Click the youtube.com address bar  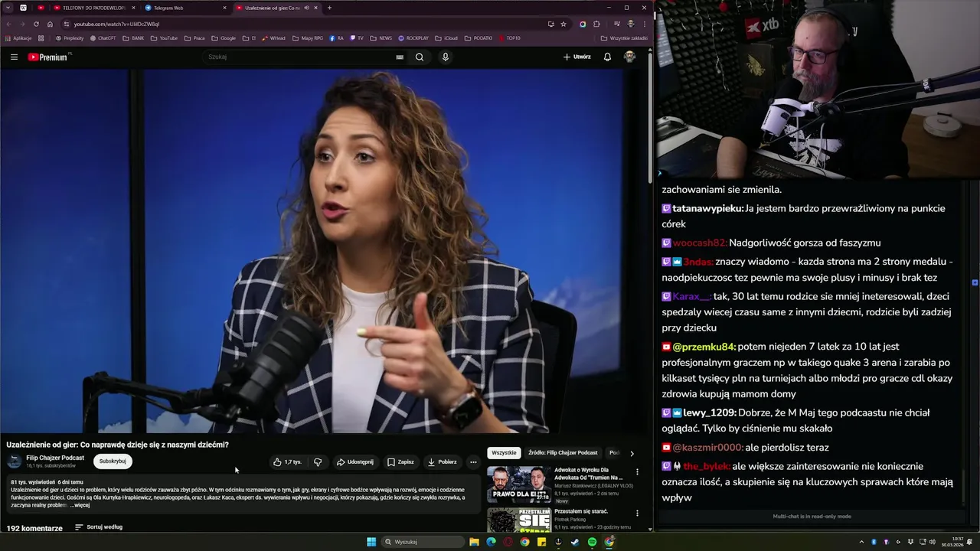tap(306, 24)
